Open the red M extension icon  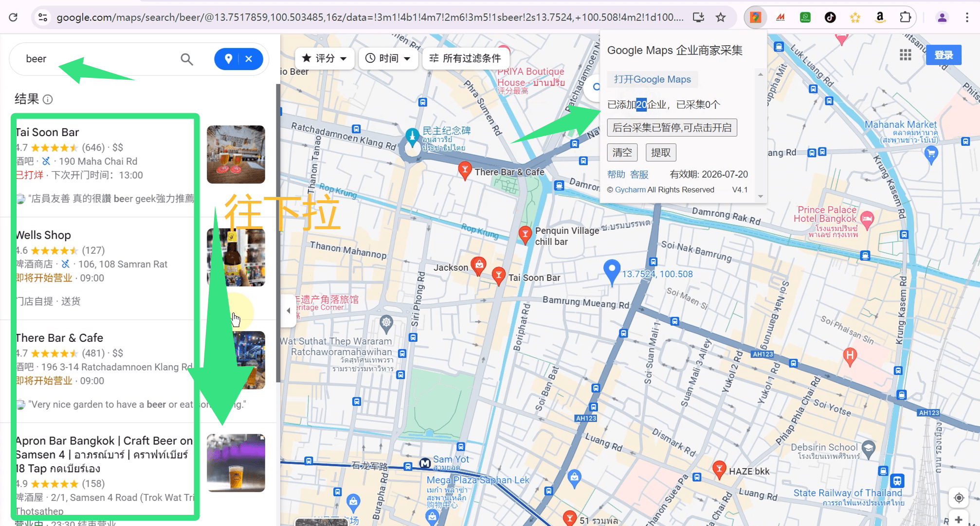point(780,17)
